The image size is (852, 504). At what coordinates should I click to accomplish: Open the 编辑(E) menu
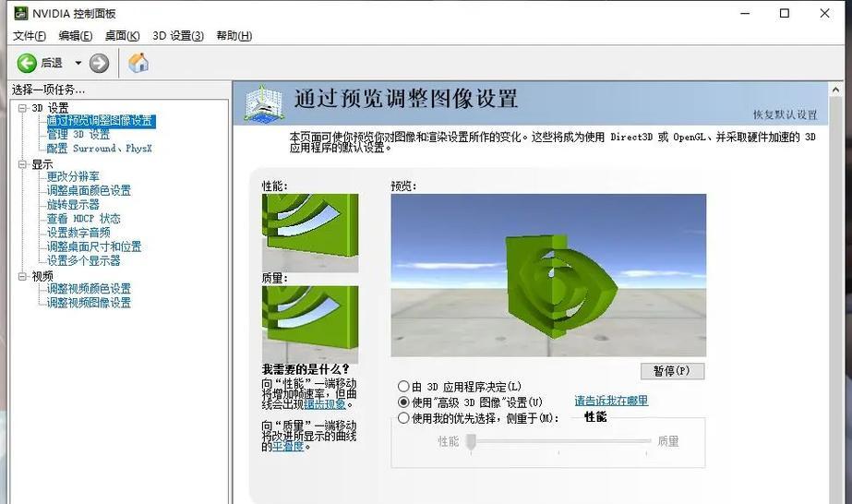pos(76,36)
